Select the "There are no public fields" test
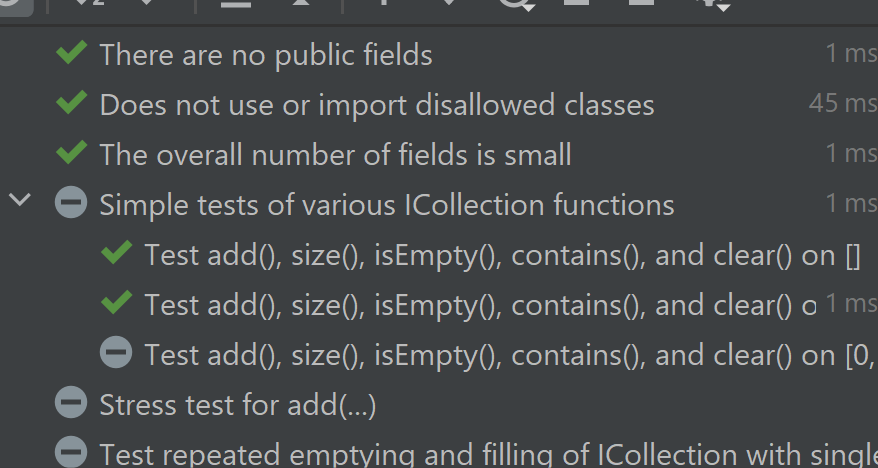Viewport: 878px width, 468px height. [x=266, y=55]
